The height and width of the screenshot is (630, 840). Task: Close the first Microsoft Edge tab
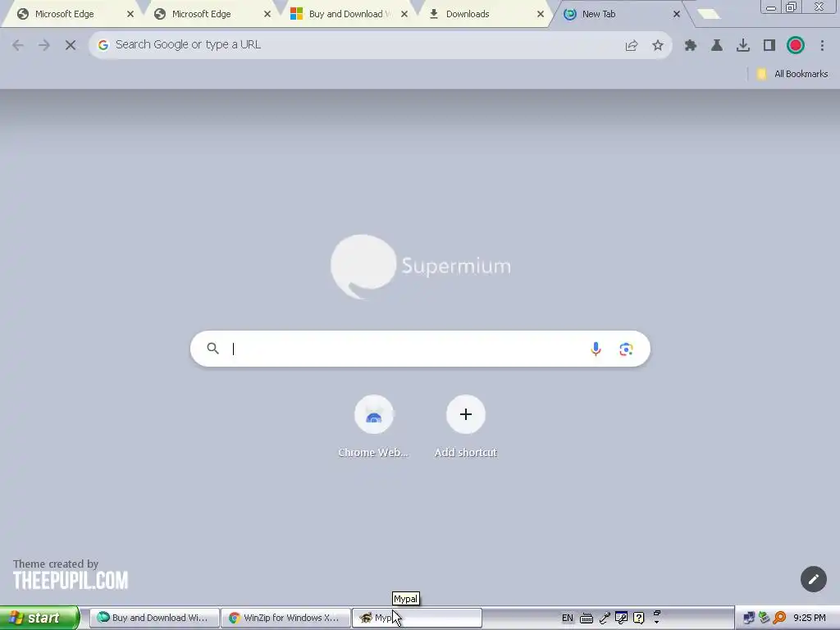[130, 15]
